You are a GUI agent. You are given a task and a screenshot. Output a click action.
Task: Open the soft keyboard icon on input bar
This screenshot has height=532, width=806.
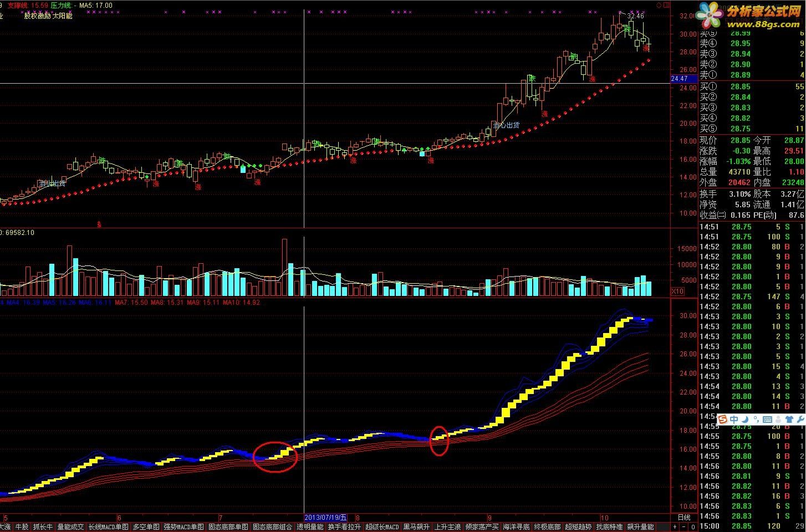[768, 420]
